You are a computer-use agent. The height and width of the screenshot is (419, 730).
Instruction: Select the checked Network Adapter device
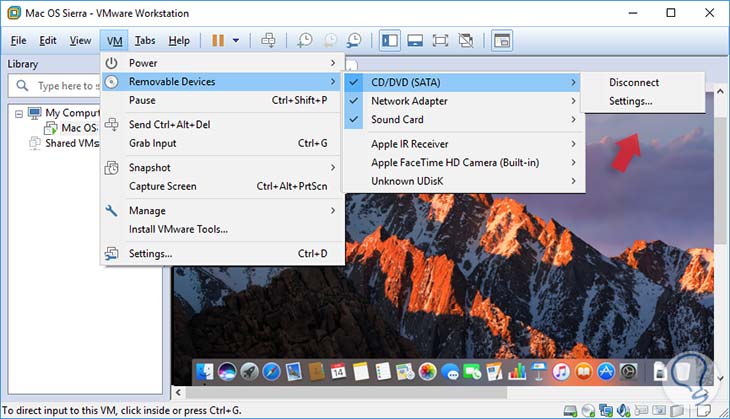click(463, 101)
